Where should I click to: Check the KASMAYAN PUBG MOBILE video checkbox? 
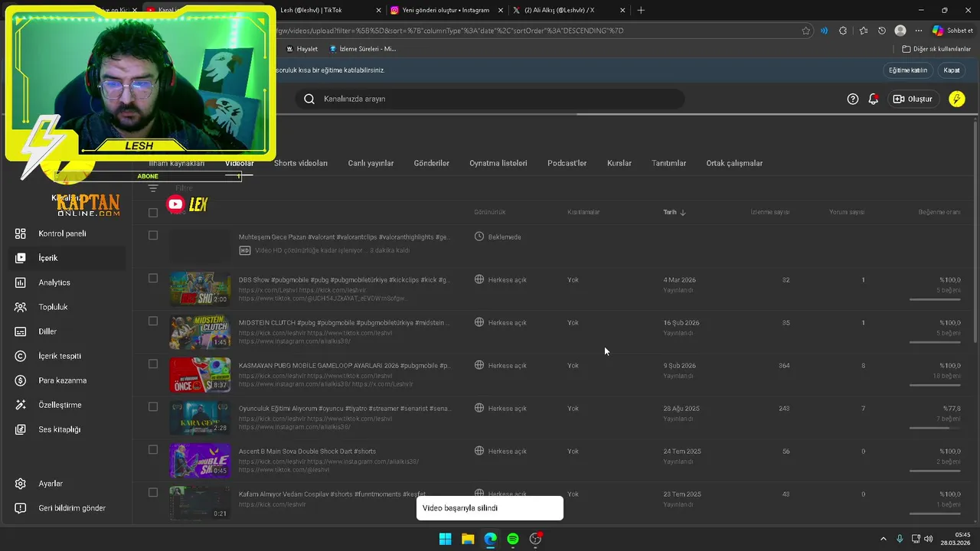click(153, 364)
